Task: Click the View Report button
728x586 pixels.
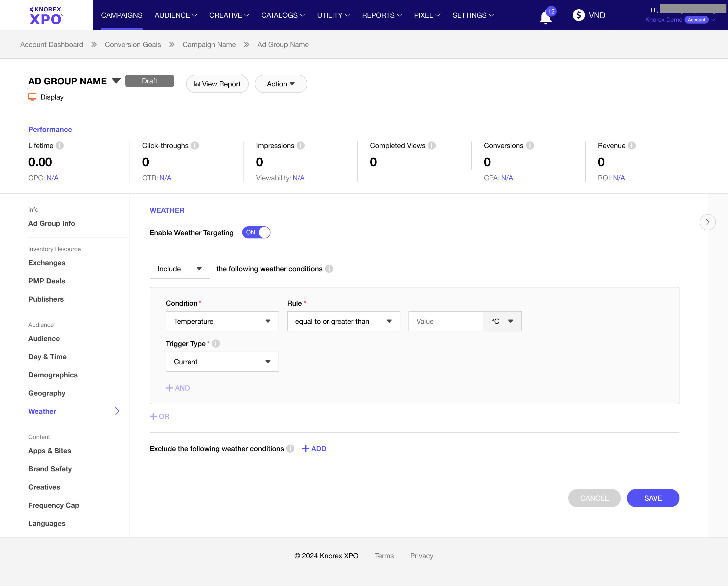Action: click(x=217, y=84)
